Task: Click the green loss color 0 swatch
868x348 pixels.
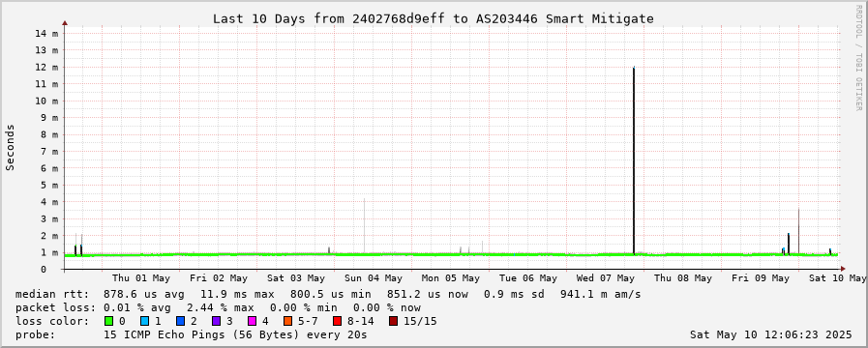Action: [x=108, y=321]
